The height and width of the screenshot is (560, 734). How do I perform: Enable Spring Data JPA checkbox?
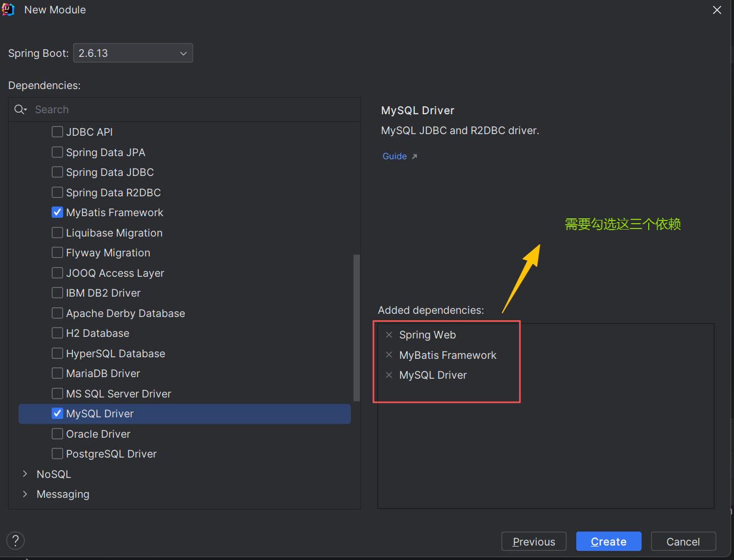tap(57, 152)
